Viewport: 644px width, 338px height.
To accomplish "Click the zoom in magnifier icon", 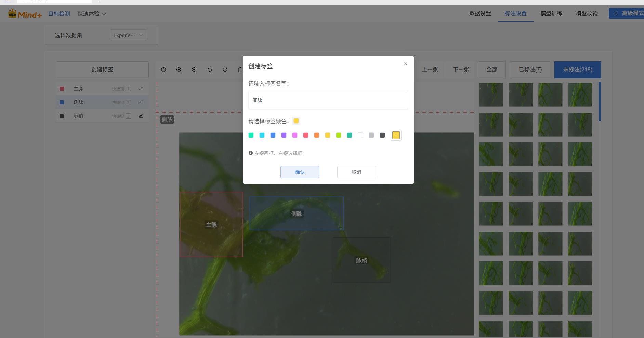I will [x=179, y=70].
